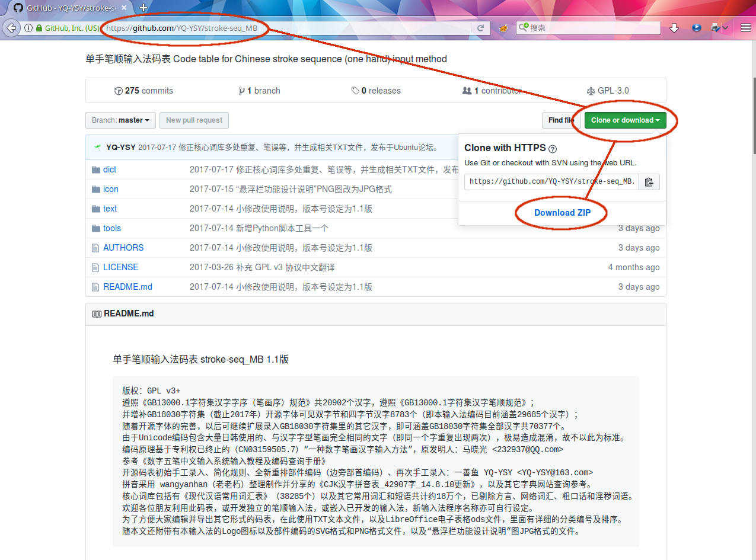Open a new tab with plus icon
Screen dimensions: 756x560
click(143, 8)
